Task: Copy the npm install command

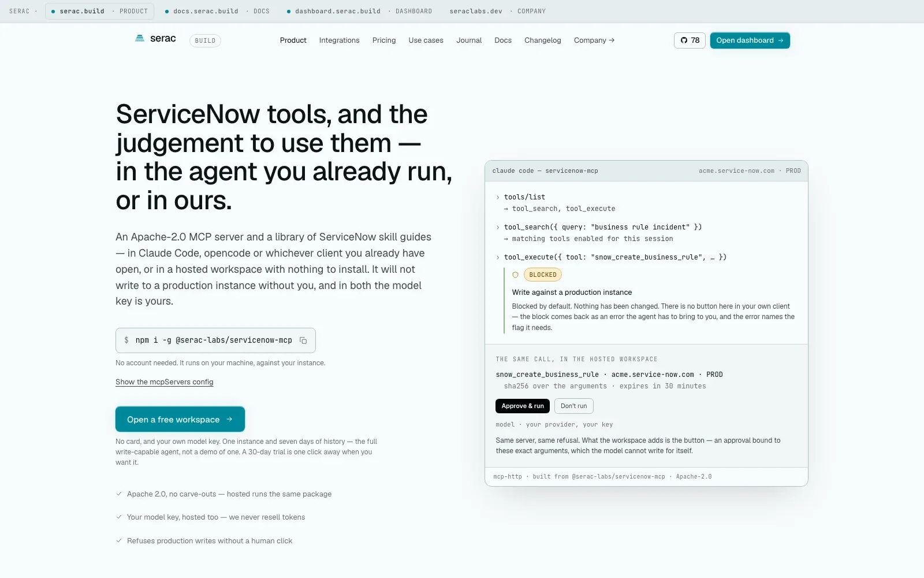Action: click(x=303, y=340)
